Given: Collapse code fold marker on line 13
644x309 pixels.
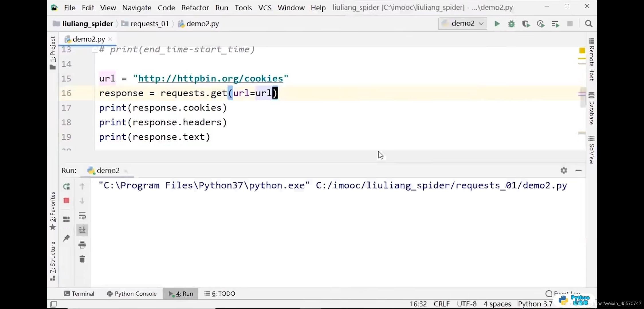Looking at the screenshot, I should click(x=94, y=50).
